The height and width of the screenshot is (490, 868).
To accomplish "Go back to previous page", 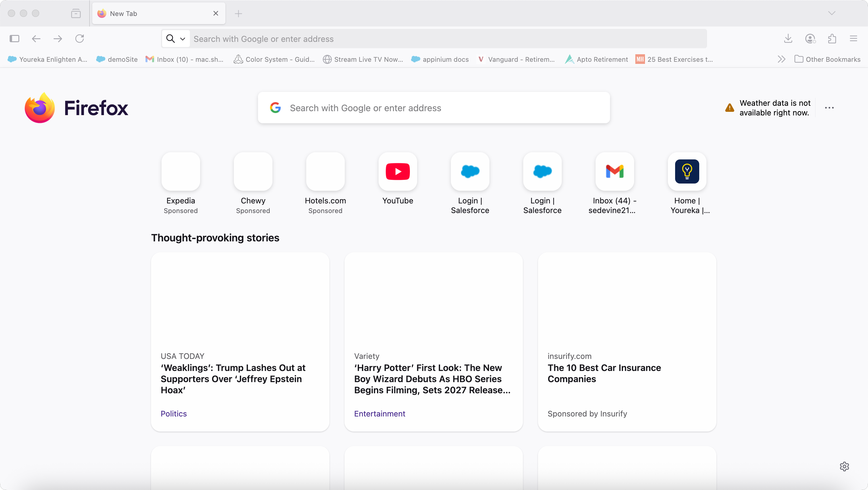I will [x=36, y=39].
